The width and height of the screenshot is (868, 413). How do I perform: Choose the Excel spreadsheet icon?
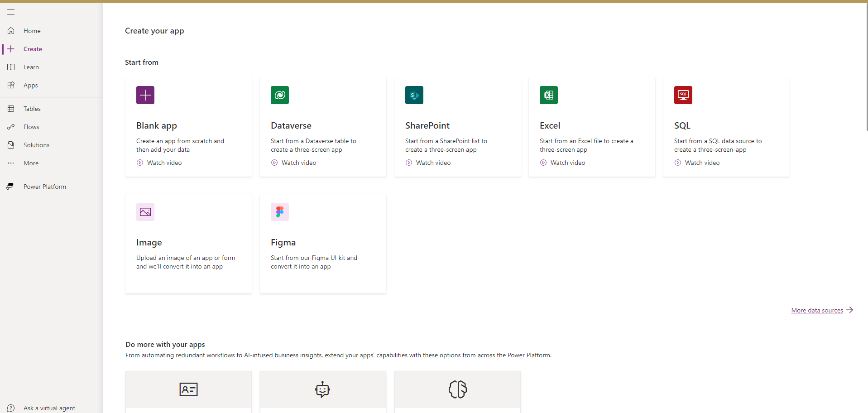click(549, 95)
